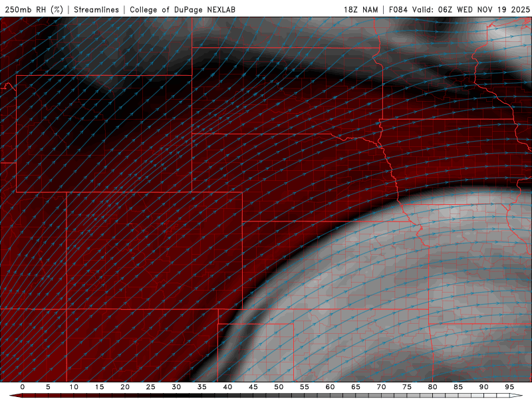This screenshot has height=399, width=532.
Task: Click the colorbar label "25"
Action: pyautogui.click(x=151, y=387)
